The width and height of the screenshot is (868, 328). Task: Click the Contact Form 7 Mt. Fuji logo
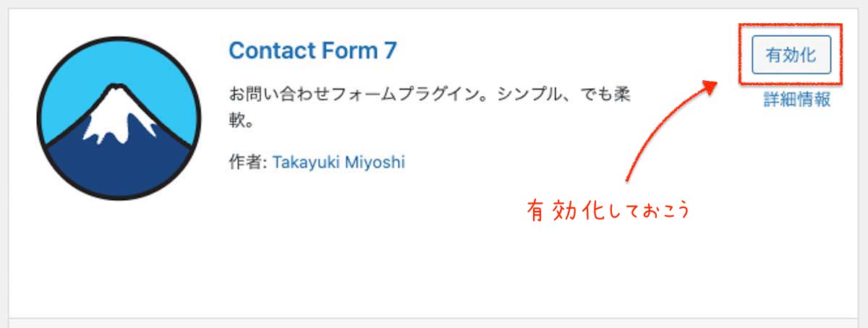pyautogui.click(x=118, y=116)
